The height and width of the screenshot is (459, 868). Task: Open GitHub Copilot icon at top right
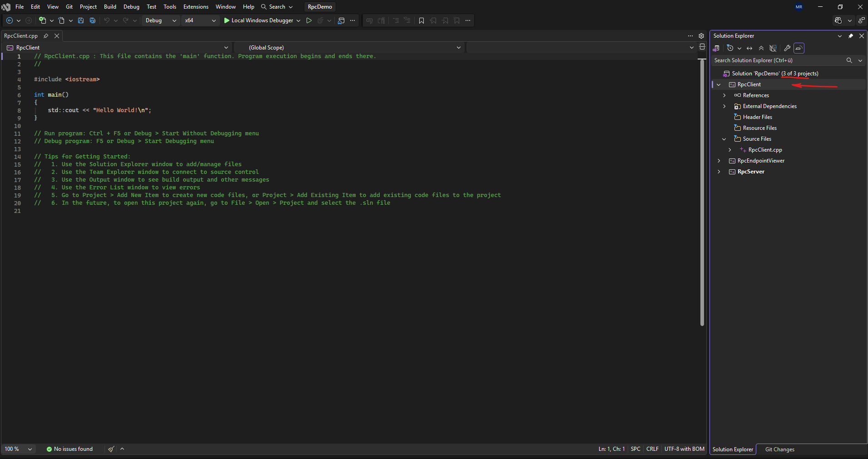tap(838, 20)
